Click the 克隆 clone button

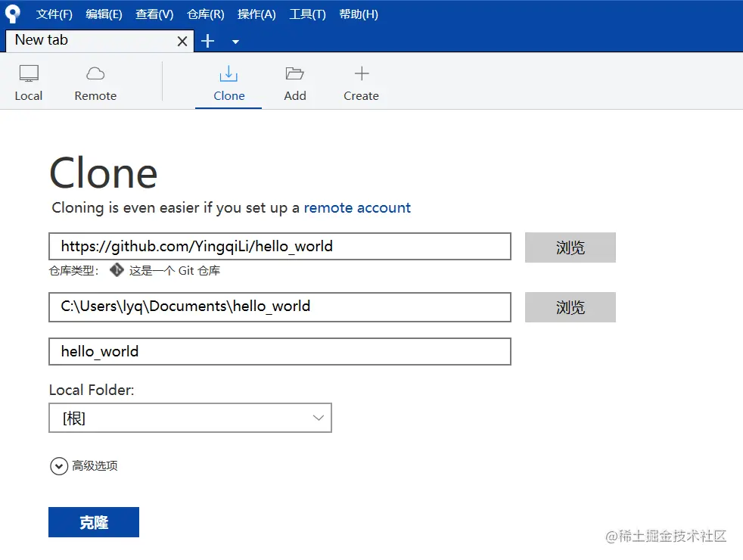click(x=94, y=522)
